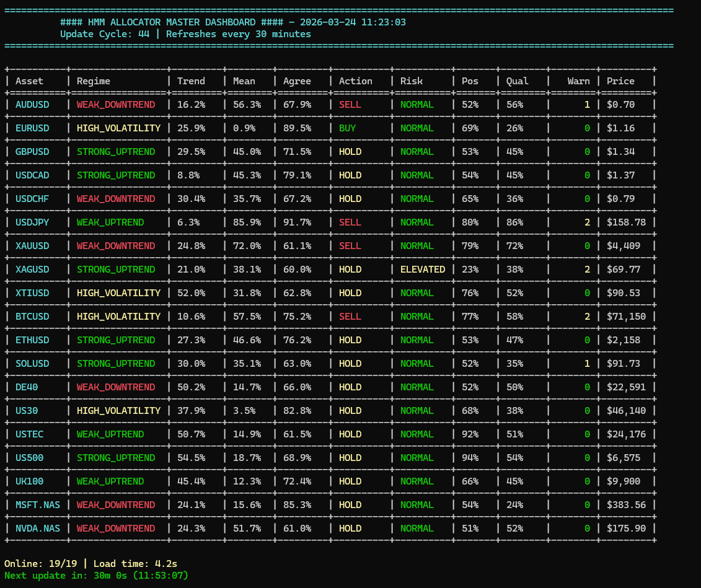Click the BUY action for EURUSD
701x588 pixels.
(347, 128)
